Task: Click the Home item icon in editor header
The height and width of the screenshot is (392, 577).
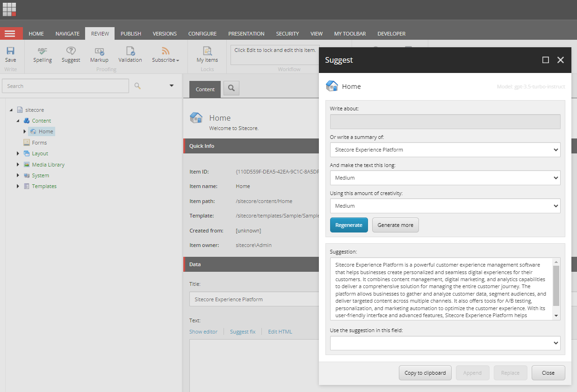Action: (x=196, y=118)
